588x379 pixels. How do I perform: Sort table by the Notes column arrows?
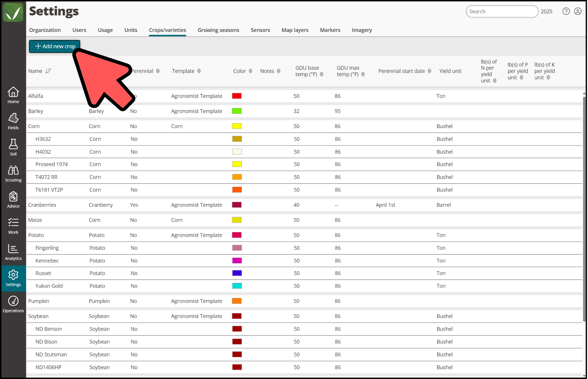pyautogui.click(x=278, y=71)
